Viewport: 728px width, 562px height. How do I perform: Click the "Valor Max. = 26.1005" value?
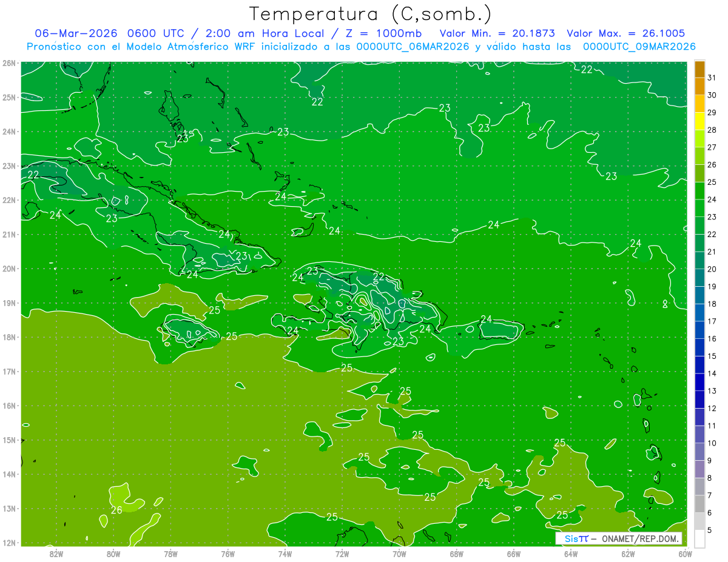(x=626, y=33)
